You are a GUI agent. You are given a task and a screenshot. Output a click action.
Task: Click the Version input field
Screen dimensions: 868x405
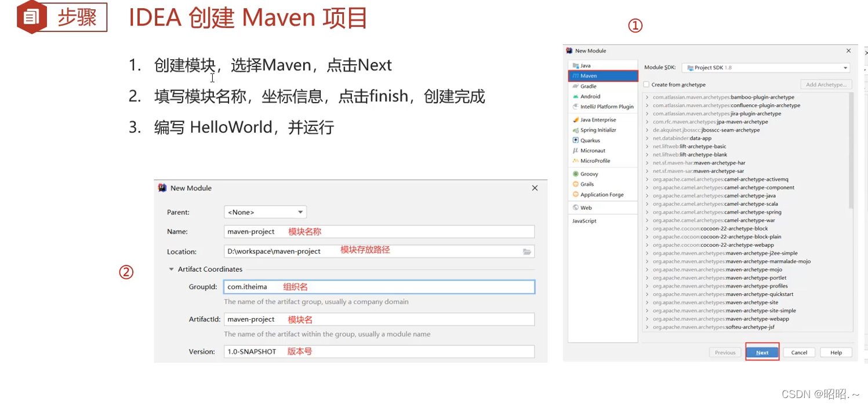tap(379, 352)
